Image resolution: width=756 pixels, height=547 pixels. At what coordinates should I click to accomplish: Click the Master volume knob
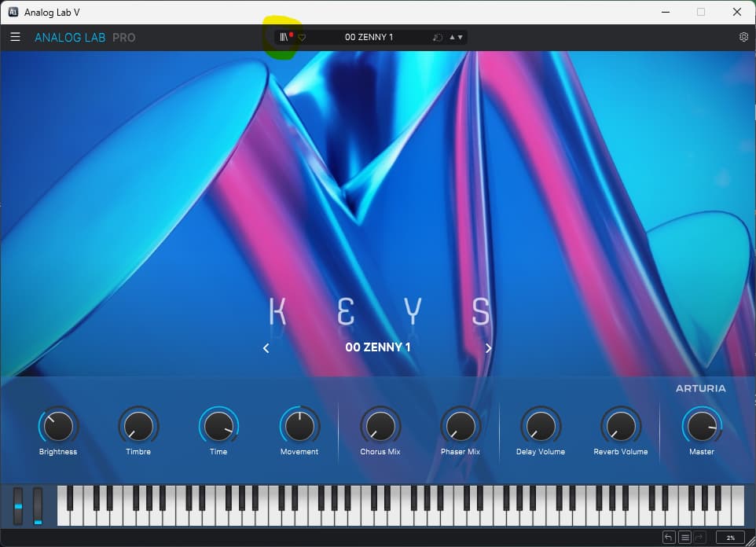tap(702, 426)
